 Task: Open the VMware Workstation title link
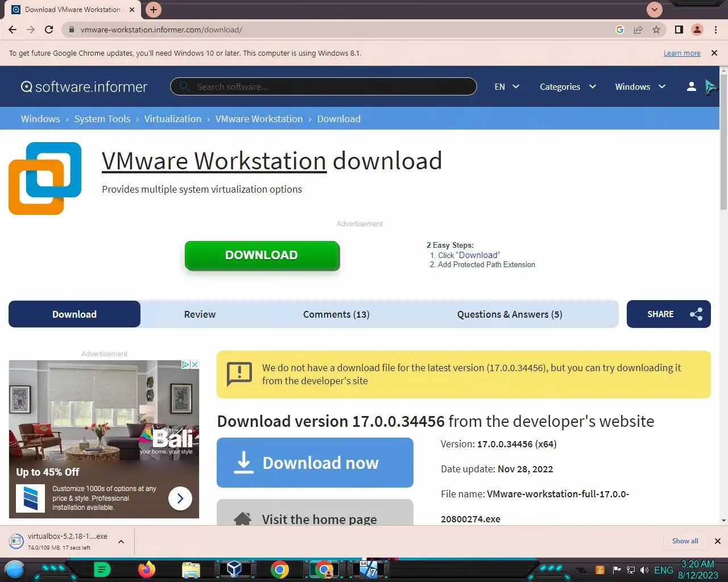point(214,161)
